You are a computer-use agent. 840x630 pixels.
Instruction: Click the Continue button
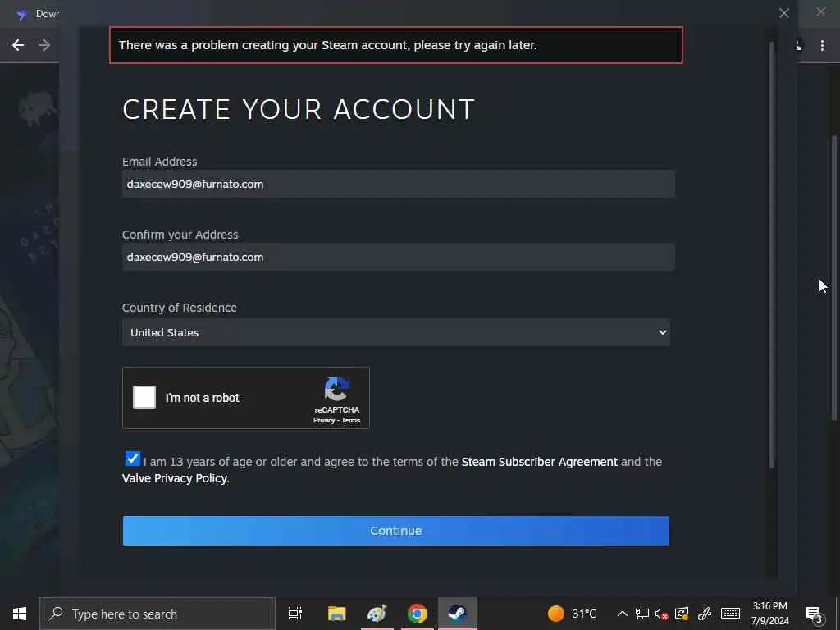tap(396, 531)
